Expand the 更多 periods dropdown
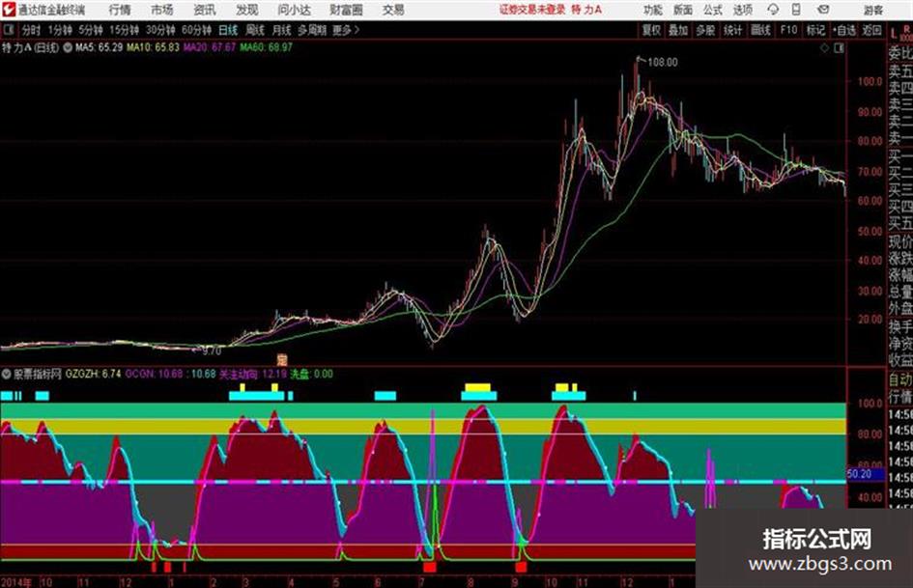The image size is (913, 588). (x=346, y=30)
